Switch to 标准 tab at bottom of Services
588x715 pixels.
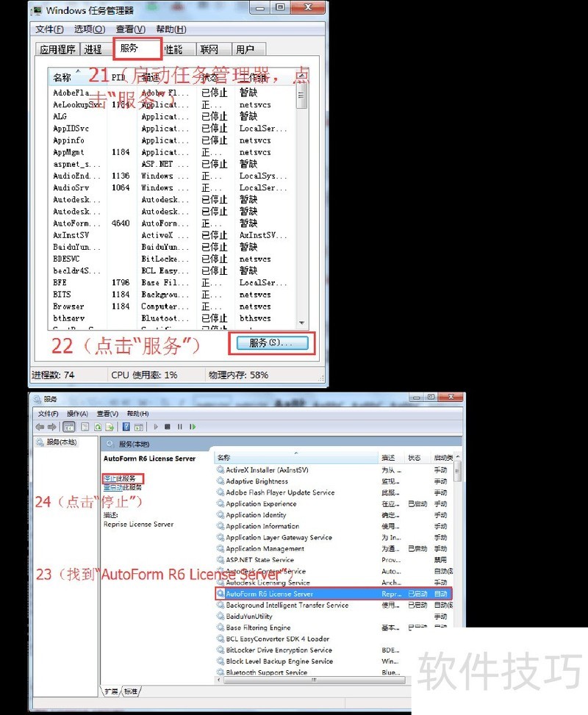click(131, 691)
